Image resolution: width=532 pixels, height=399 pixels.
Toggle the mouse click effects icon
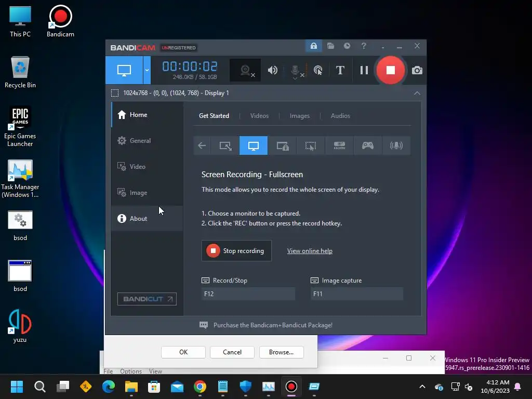click(318, 70)
